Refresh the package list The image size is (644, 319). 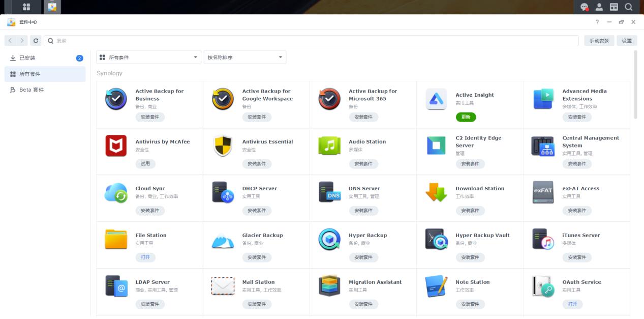(x=36, y=41)
